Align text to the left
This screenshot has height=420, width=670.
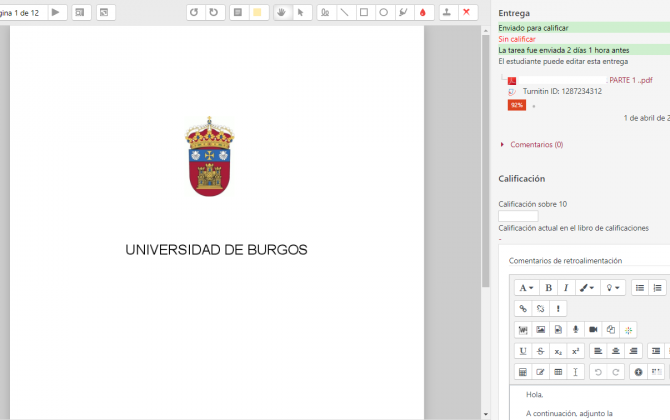pos(598,351)
